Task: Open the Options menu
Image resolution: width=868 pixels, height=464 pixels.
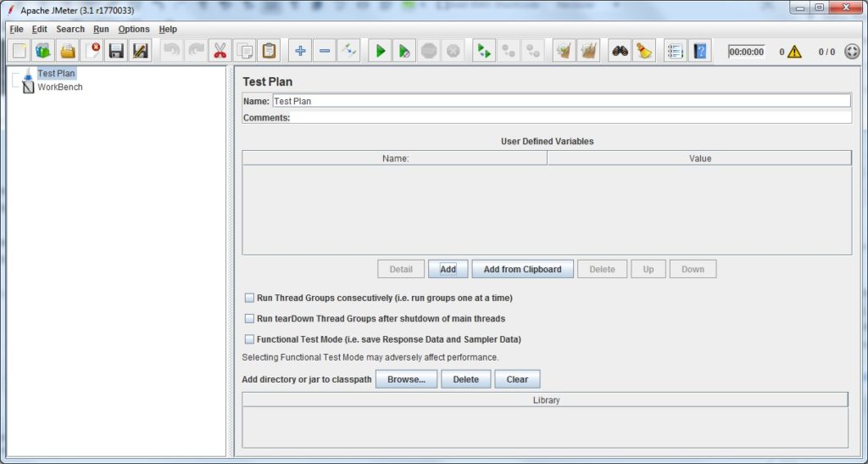Action: (134, 30)
